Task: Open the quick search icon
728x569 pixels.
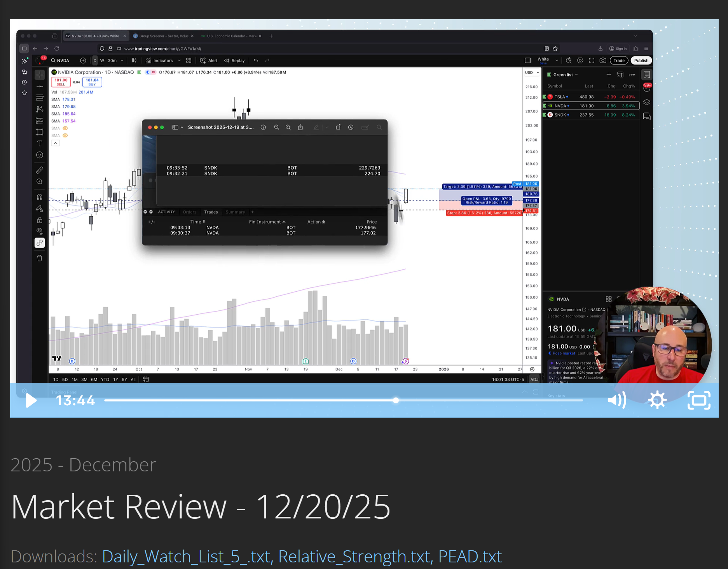Action: coord(569,61)
